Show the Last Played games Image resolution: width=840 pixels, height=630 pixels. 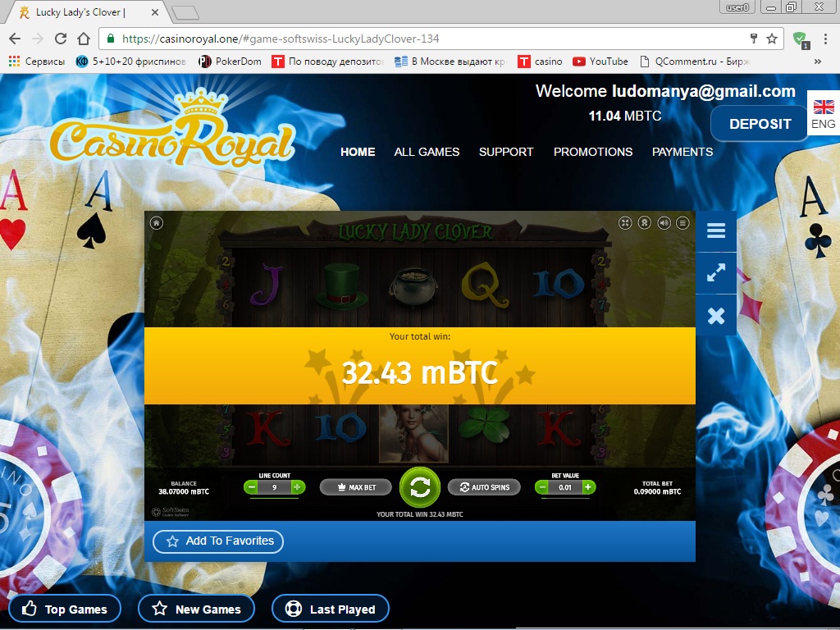tap(330, 609)
